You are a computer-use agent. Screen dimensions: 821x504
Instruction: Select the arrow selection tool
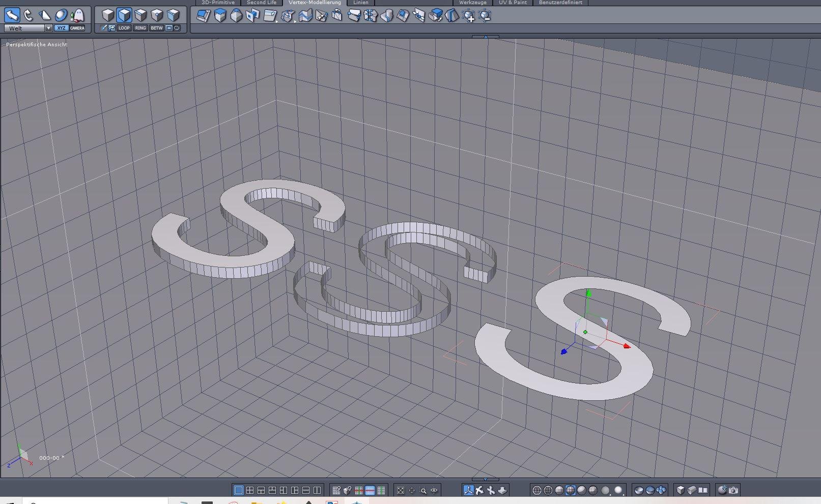12,15
